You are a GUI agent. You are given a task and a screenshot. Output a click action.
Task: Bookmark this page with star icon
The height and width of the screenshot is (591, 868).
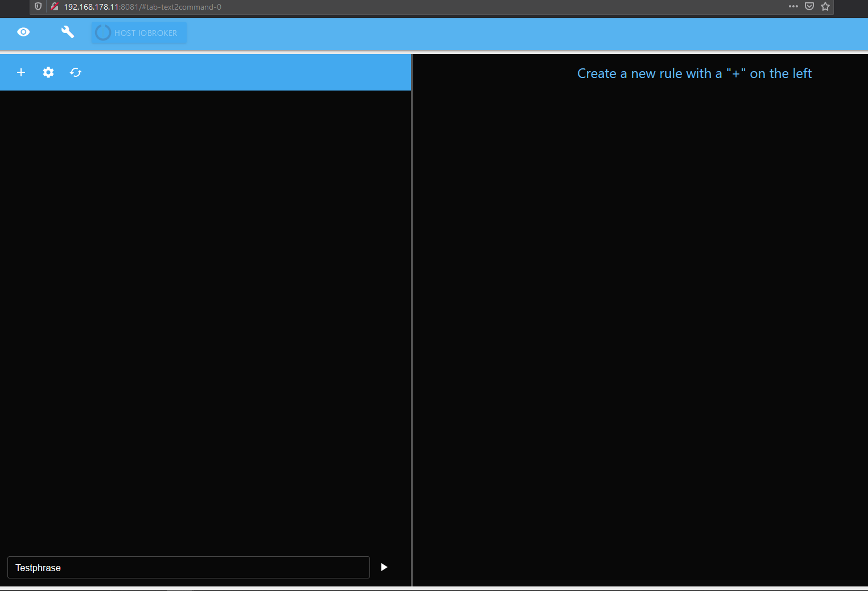[825, 6]
